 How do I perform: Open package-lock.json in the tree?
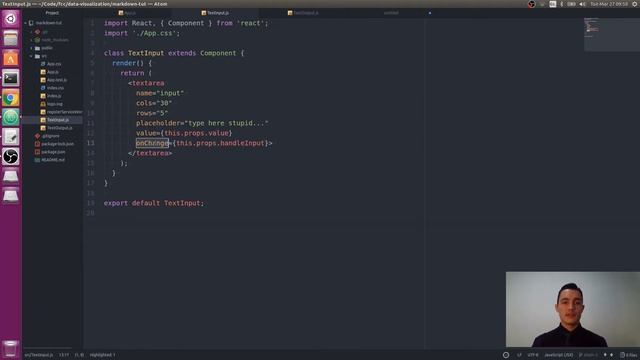(55, 144)
